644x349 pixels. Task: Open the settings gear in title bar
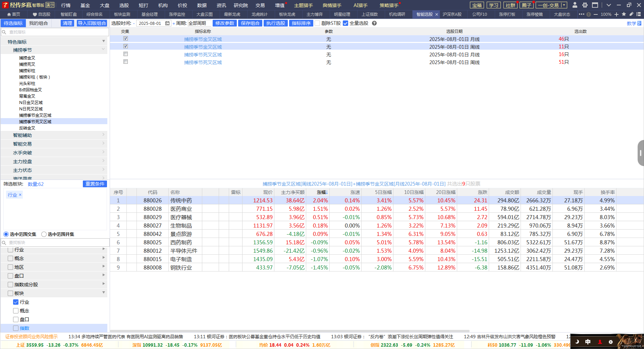(585, 5)
